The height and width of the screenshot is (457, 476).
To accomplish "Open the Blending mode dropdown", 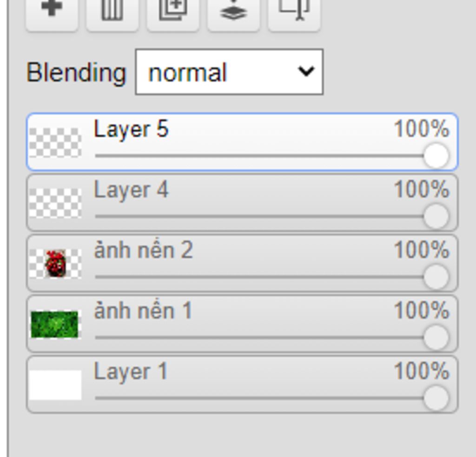I will point(229,73).
